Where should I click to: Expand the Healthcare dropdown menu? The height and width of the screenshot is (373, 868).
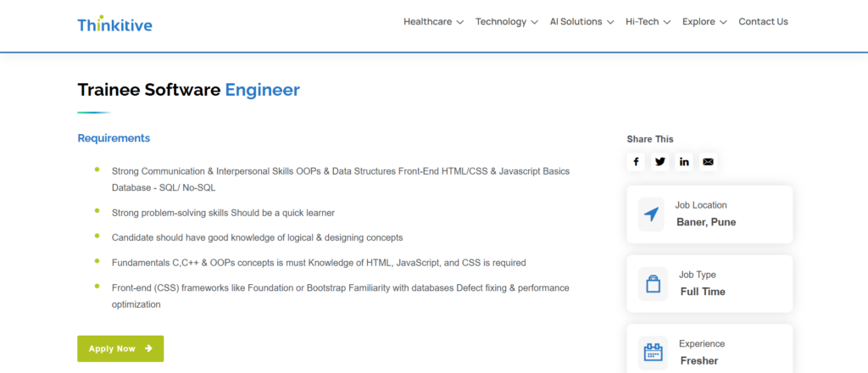click(433, 22)
